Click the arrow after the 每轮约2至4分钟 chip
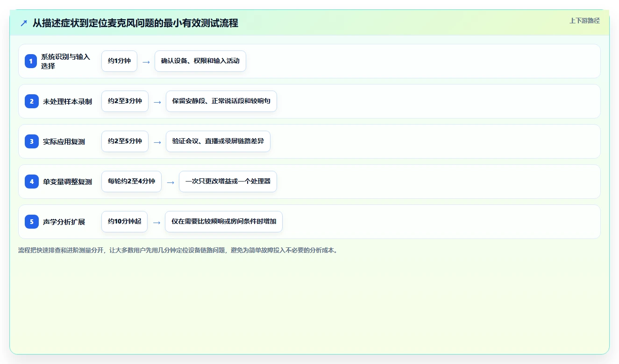The width and height of the screenshot is (619, 364). click(171, 182)
